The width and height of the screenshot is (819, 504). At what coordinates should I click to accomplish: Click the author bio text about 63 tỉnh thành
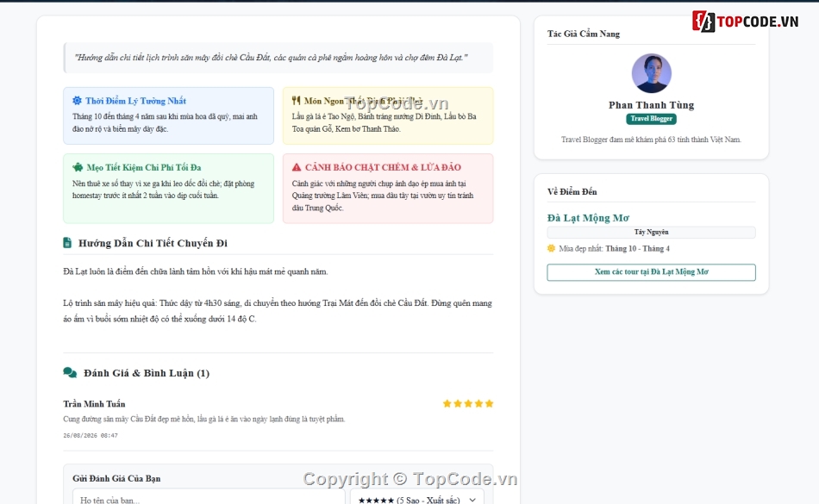click(652, 140)
